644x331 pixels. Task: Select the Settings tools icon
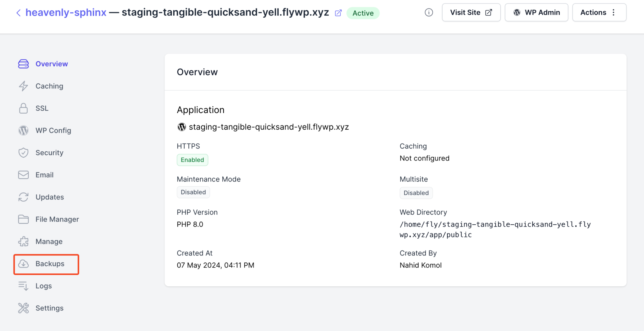[23, 308]
